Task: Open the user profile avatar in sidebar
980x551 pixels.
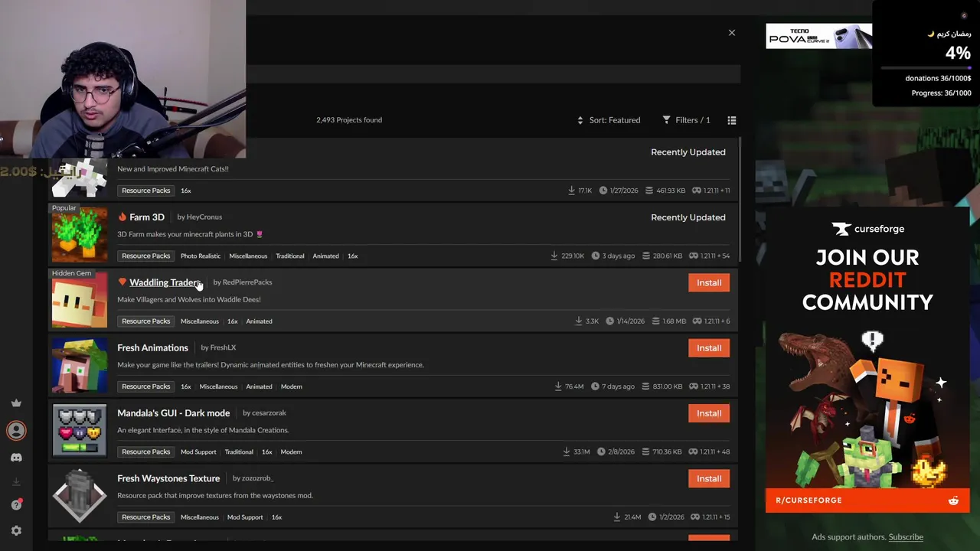Action: click(x=16, y=431)
